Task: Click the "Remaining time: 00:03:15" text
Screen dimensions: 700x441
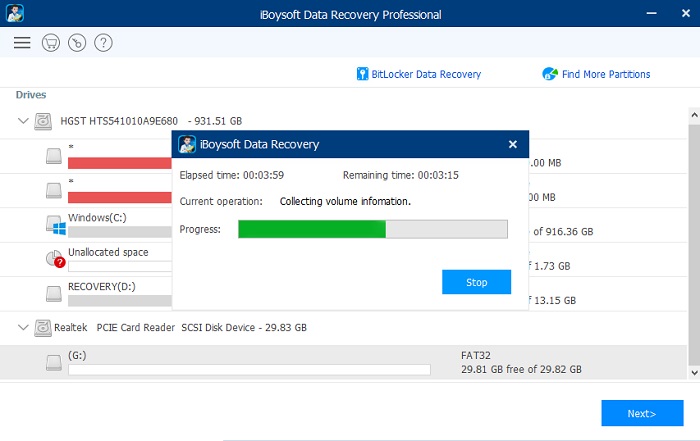Action: pos(400,175)
